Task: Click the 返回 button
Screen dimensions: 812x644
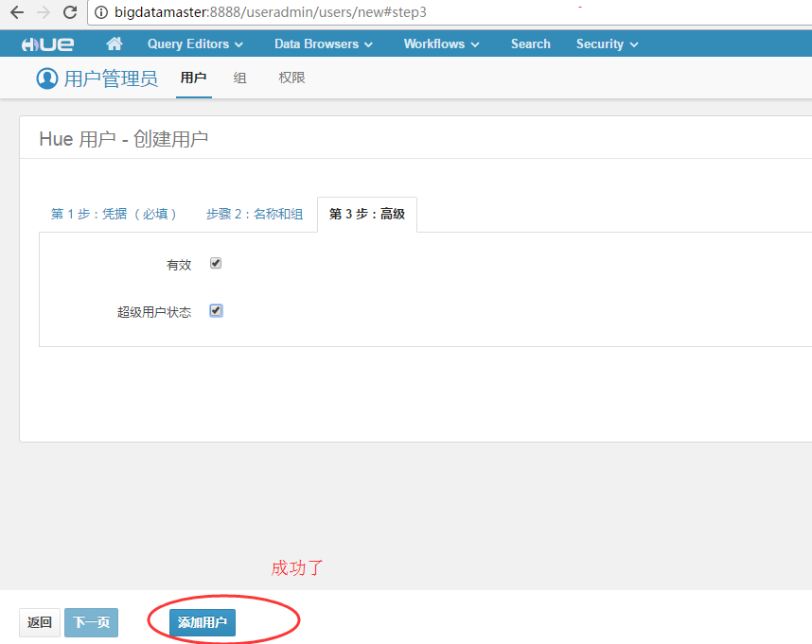Action: (x=40, y=622)
